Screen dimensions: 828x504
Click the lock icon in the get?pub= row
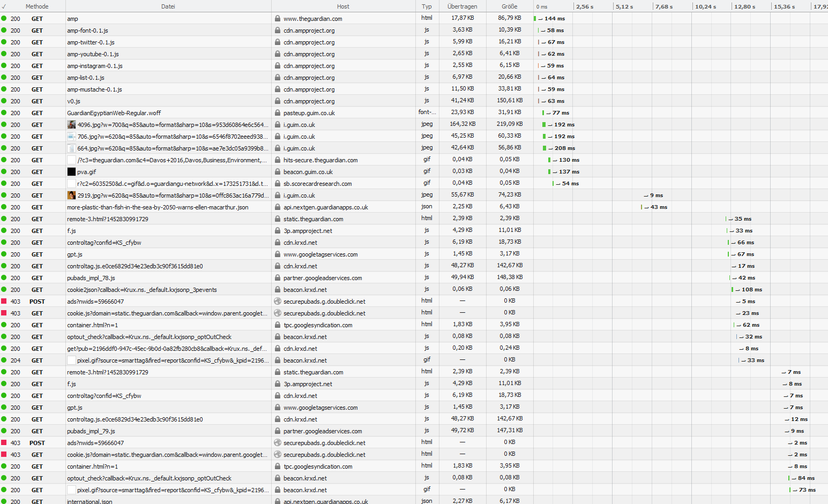[x=278, y=348]
